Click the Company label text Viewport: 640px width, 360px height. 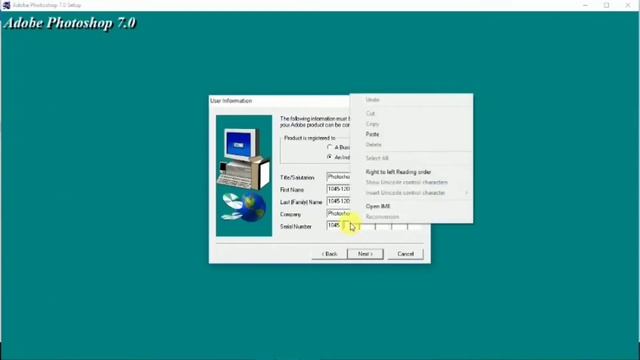[290, 214]
